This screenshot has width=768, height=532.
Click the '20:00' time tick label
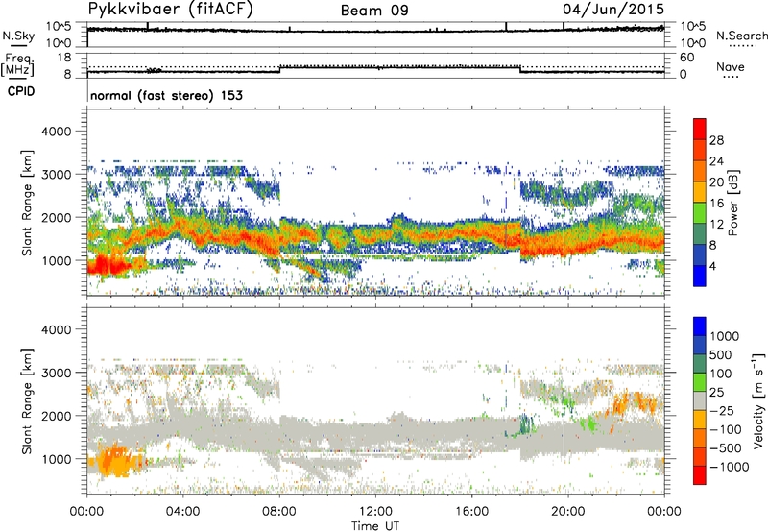pos(568,512)
